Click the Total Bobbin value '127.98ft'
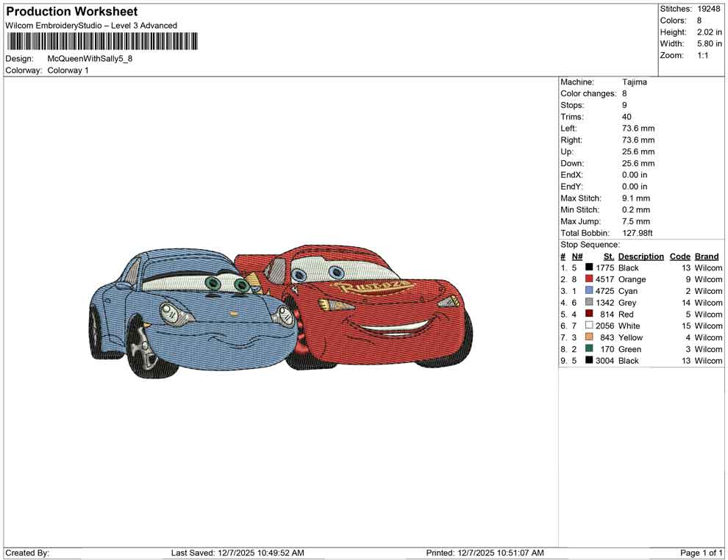This screenshot has height=560, width=728. [637, 233]
